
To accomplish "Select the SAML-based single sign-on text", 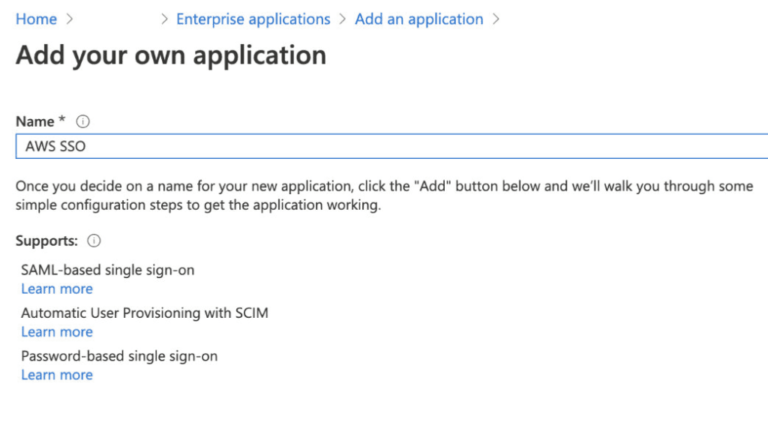I will pyautogui.click(x=108, y=270).
